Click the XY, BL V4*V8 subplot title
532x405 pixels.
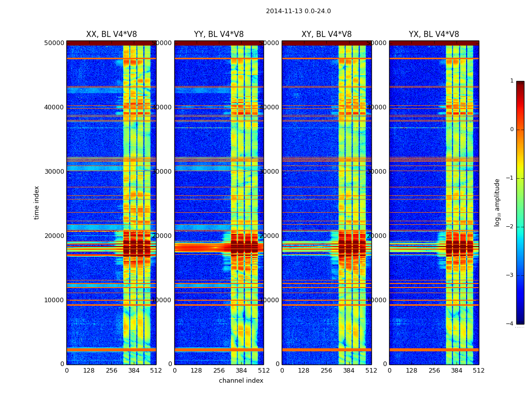point(326,34)
